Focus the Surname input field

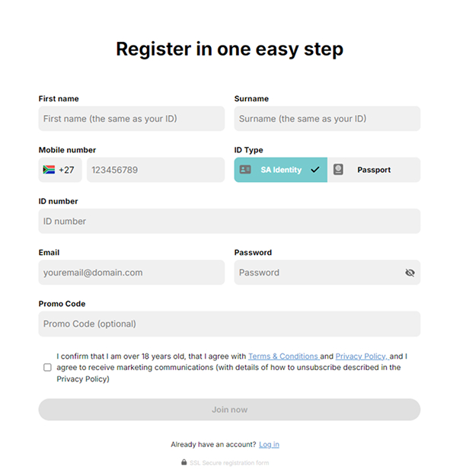point(327,118)
